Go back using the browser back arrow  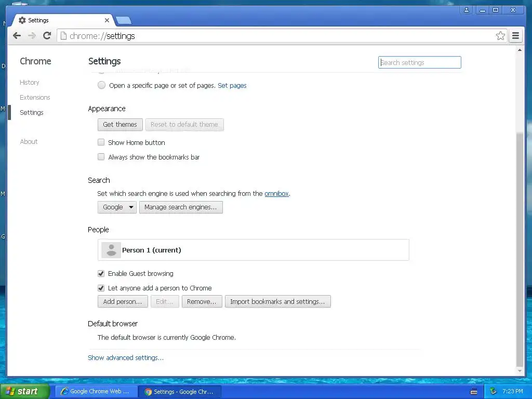pyautogui.click(x=17, y=36)
